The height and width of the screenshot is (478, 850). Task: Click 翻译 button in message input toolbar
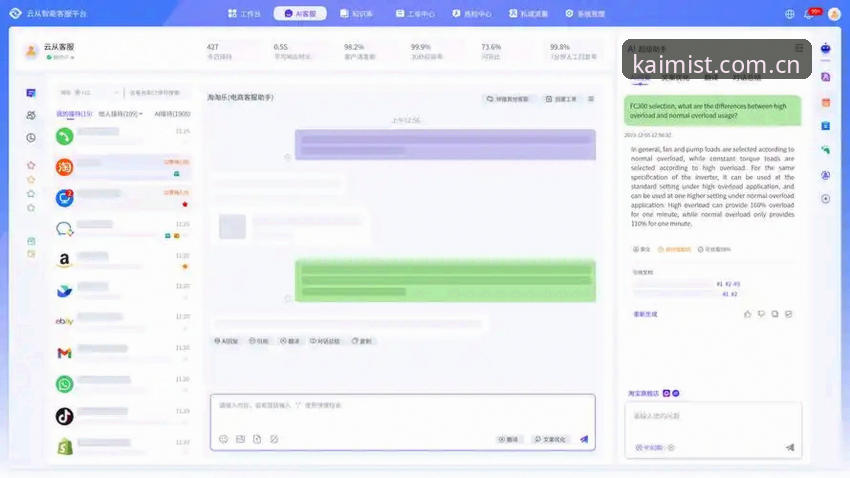click(x=508, y=439)
